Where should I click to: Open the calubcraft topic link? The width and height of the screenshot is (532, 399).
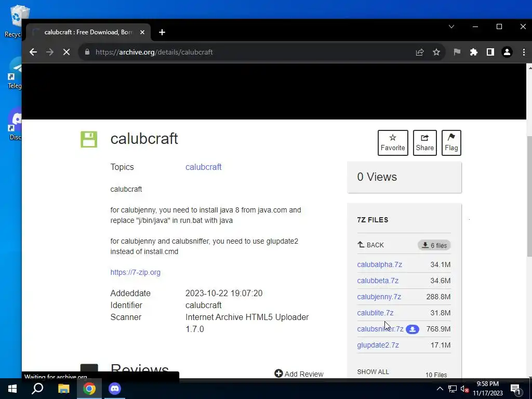click(203, 167)
